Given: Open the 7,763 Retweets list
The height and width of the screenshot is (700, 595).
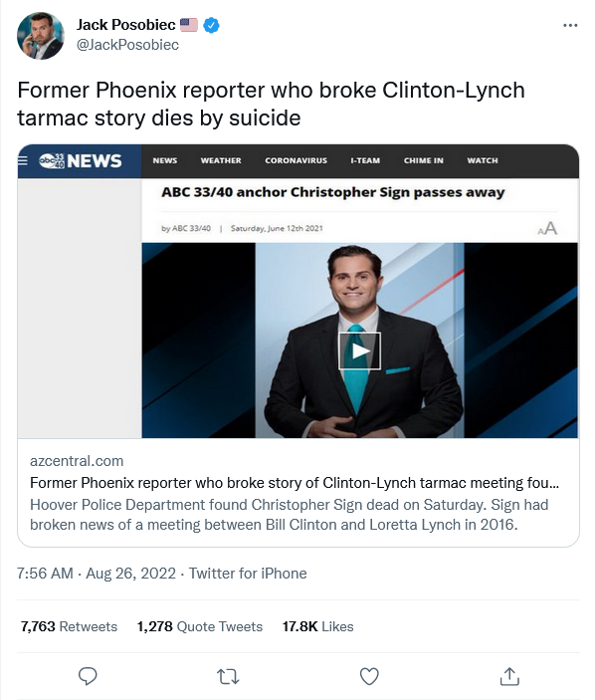Looking at the screenshot, I should (x=69, y=626).
